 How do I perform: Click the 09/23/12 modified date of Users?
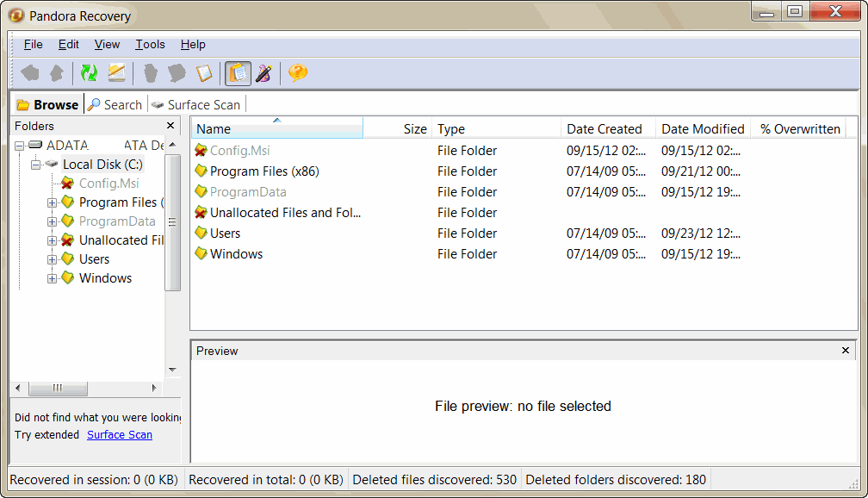point(701,233)
